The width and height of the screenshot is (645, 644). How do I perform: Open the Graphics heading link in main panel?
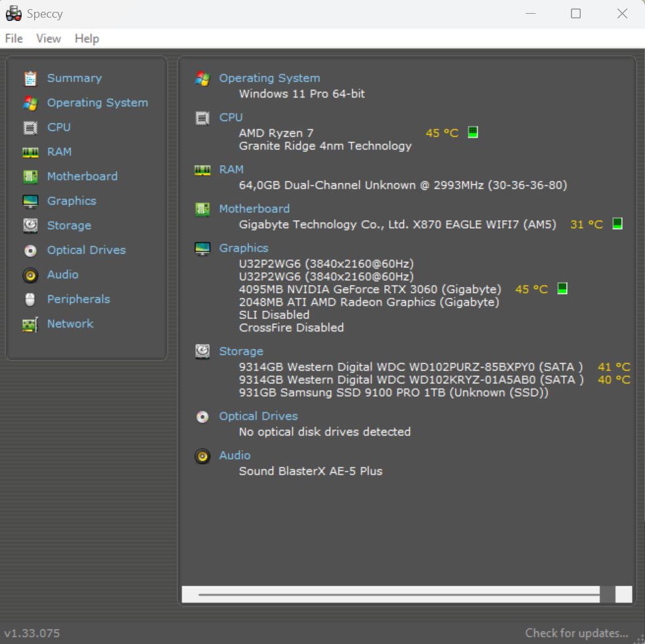244,248
